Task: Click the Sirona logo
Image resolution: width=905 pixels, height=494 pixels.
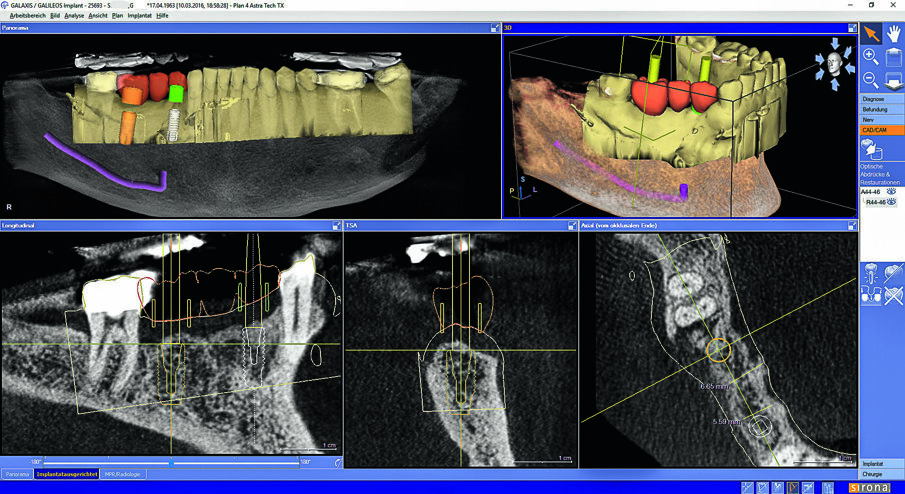Action: 870,488
